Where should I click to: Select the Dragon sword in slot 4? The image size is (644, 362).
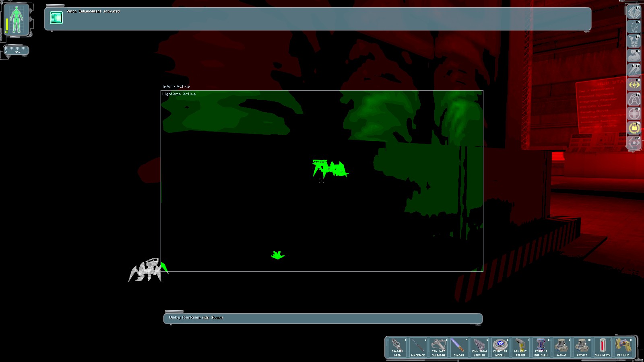(459, 348)
